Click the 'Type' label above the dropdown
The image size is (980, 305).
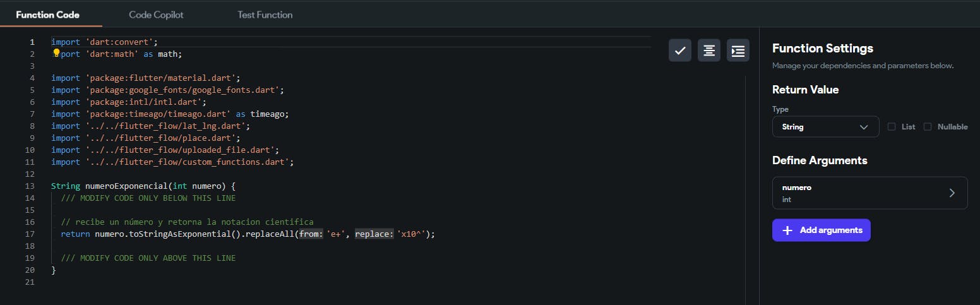coord(780,109)
